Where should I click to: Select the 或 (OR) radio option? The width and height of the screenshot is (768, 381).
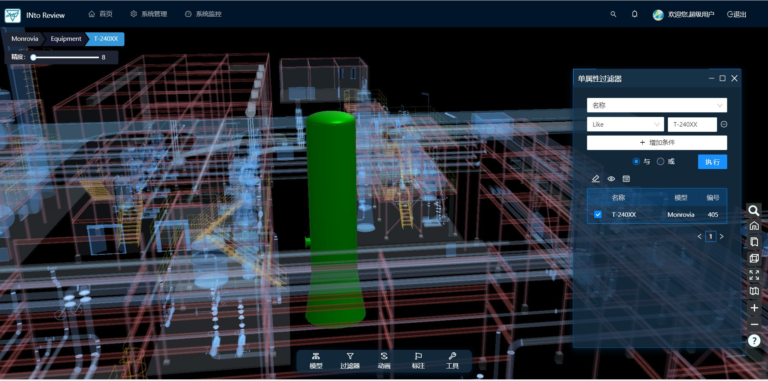[660, 161]
